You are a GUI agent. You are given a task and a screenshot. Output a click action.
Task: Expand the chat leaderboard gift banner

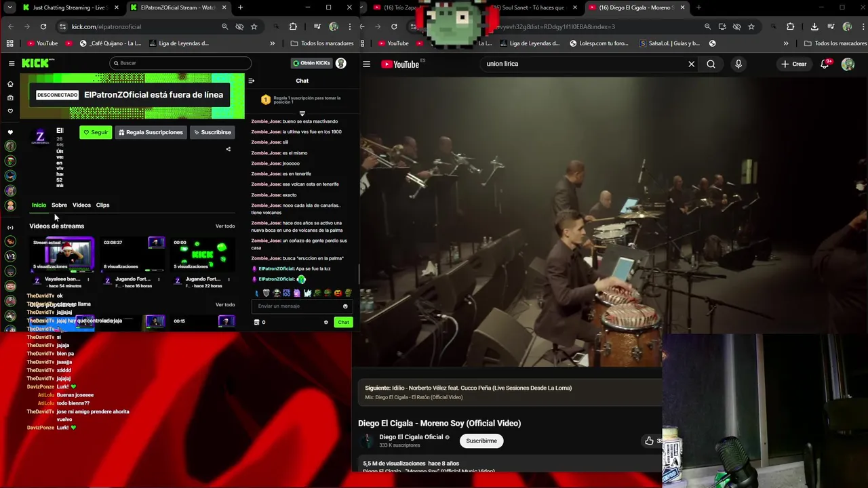pyautogui.click(x=302, y=113)
